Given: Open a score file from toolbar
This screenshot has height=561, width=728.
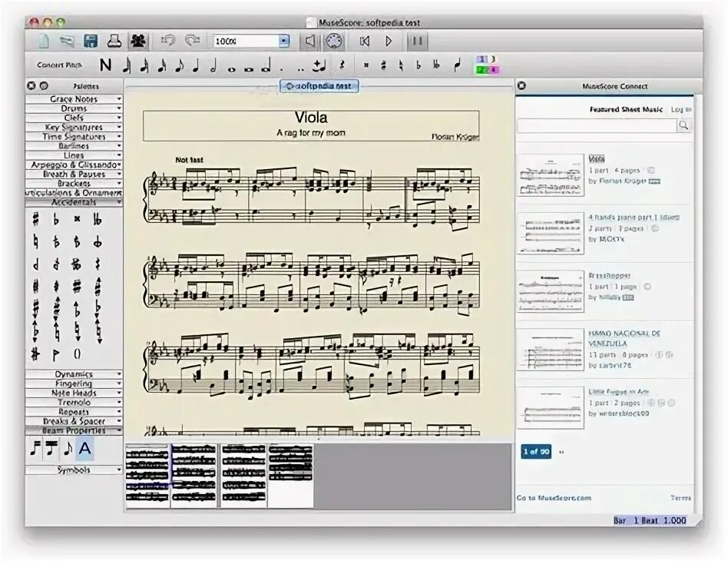Looking at the screenshot, I should pyautogui.click(x=68, y=41).
